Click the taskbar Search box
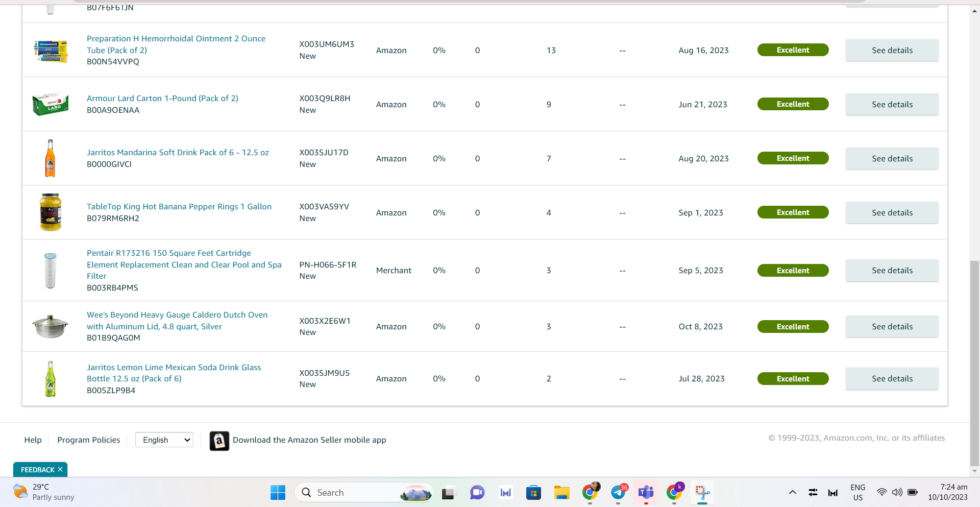 click(364, 492)
